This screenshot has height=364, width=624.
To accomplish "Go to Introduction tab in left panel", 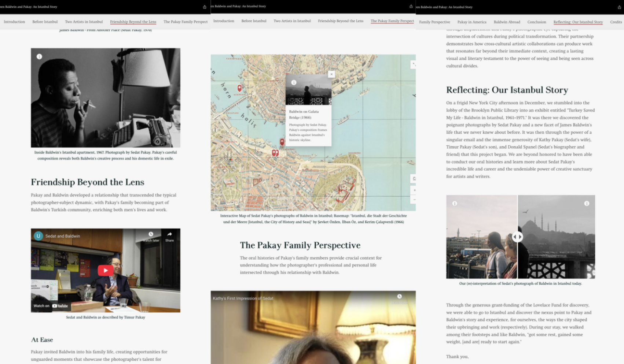I will pos(14,22).
